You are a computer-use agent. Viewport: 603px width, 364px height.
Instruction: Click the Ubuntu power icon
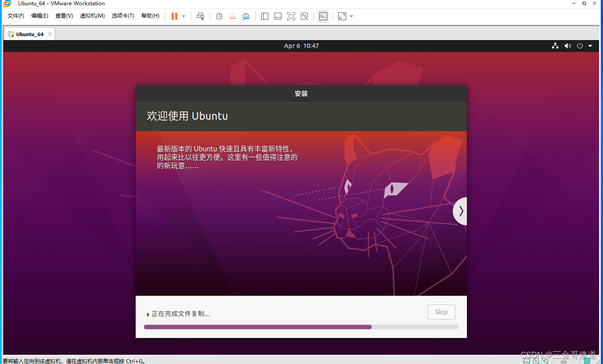[580, 46]
